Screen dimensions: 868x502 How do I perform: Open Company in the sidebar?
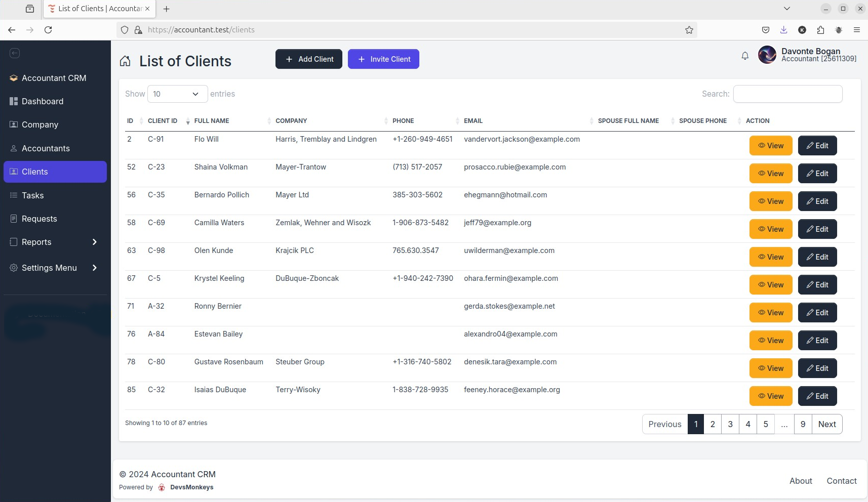click(55, 124)
